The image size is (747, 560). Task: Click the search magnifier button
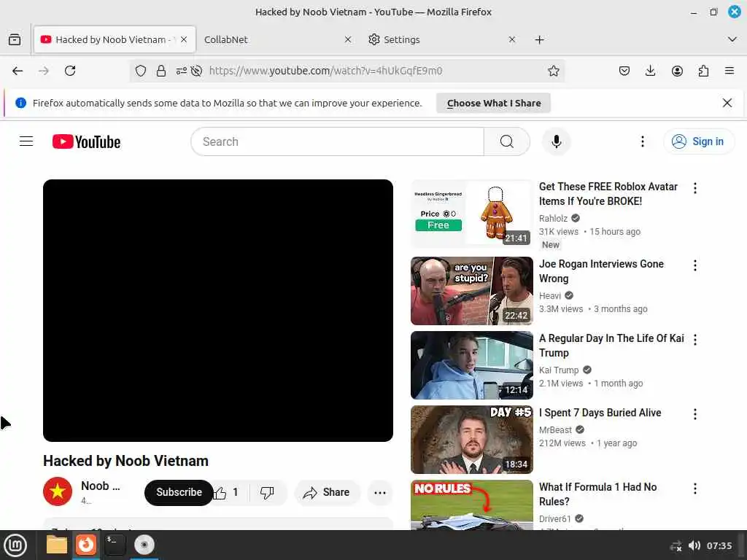point(507,141)
